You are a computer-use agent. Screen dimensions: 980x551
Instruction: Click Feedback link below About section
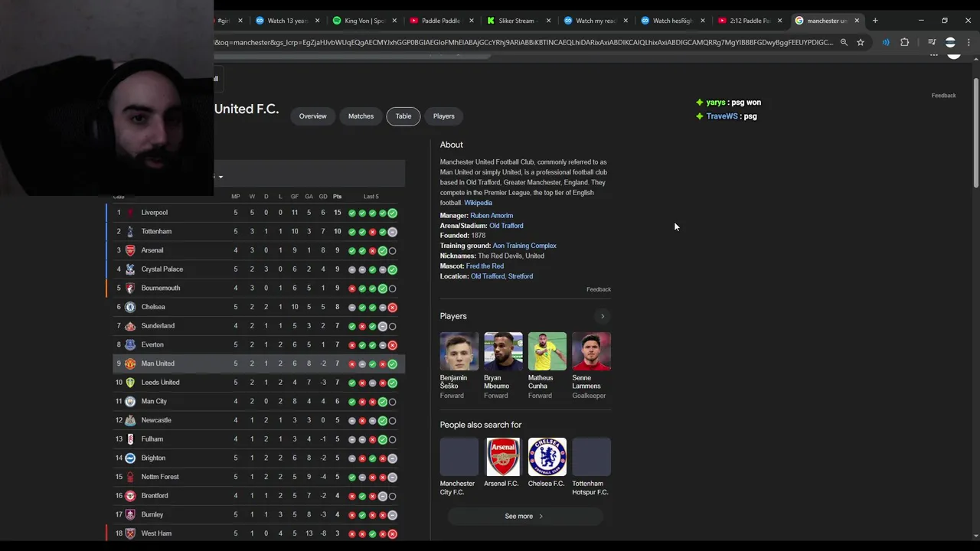tap(599, 289)
